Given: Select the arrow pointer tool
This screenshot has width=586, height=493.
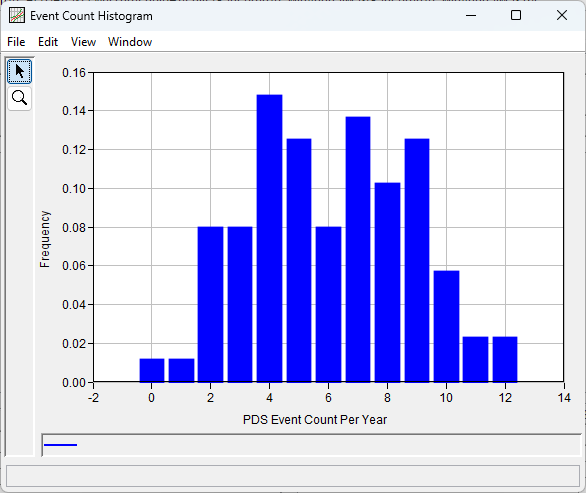Looking at the screenshot, I should [x=19, y=71].
